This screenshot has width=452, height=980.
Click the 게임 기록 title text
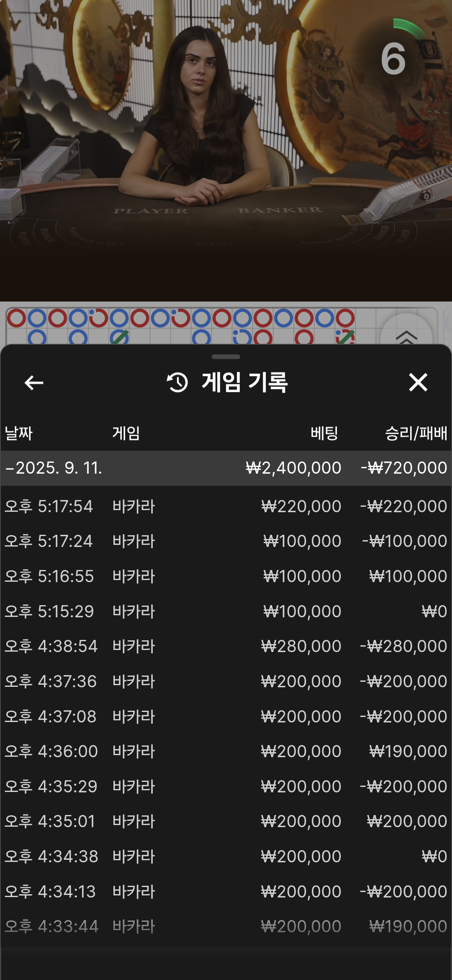(245, 382)
